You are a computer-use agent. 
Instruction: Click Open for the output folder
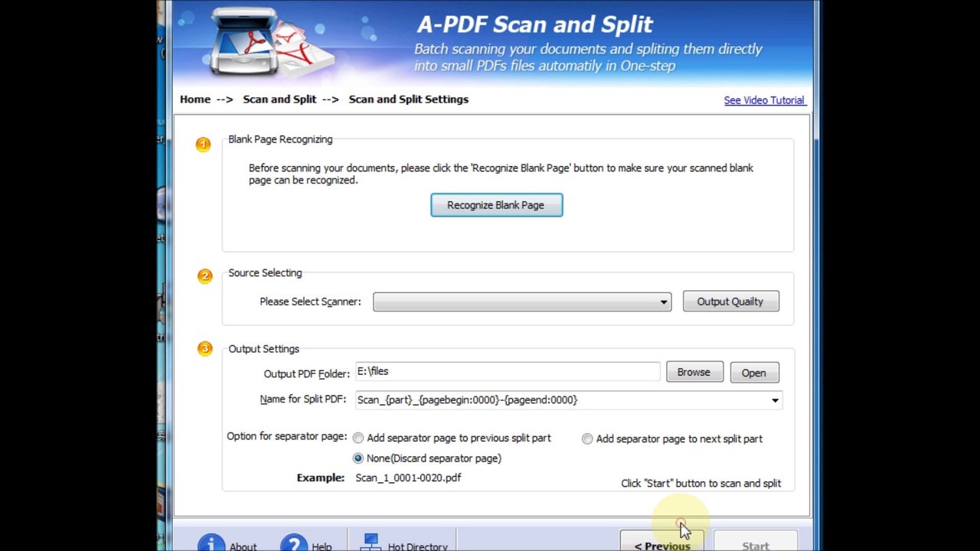click(x=753, y=373)
